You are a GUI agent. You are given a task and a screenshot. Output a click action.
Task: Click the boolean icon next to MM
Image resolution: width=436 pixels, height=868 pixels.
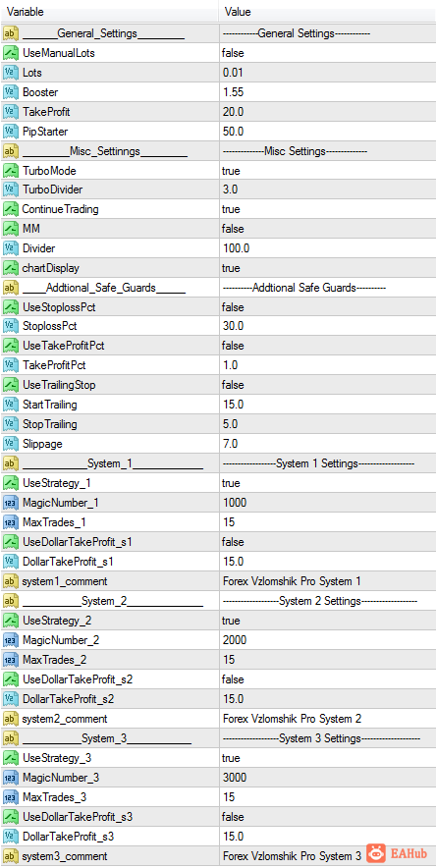[x=11, y=229]
